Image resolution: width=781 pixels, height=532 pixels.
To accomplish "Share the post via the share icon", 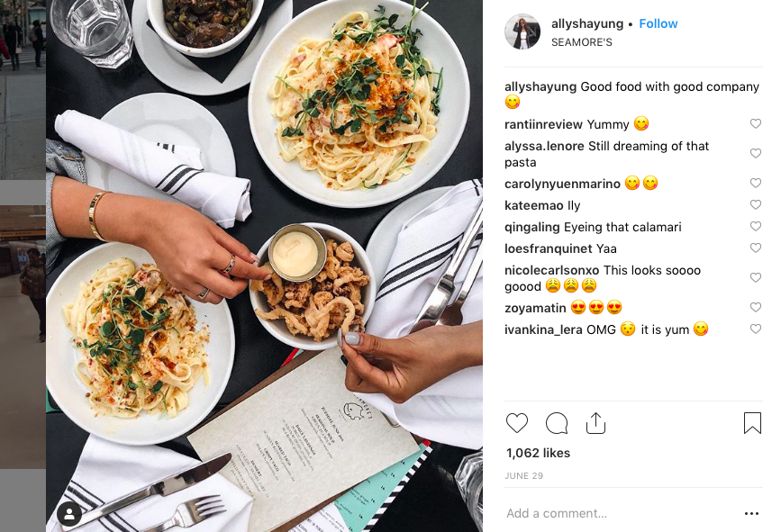I will 595,423.
